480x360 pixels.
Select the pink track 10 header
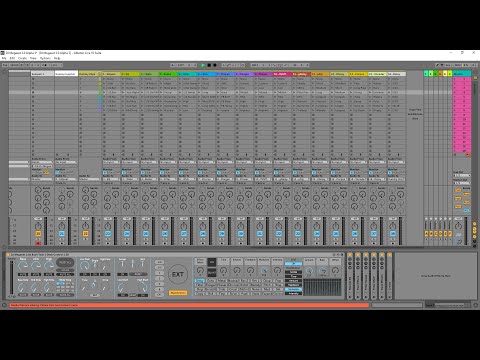283,74
